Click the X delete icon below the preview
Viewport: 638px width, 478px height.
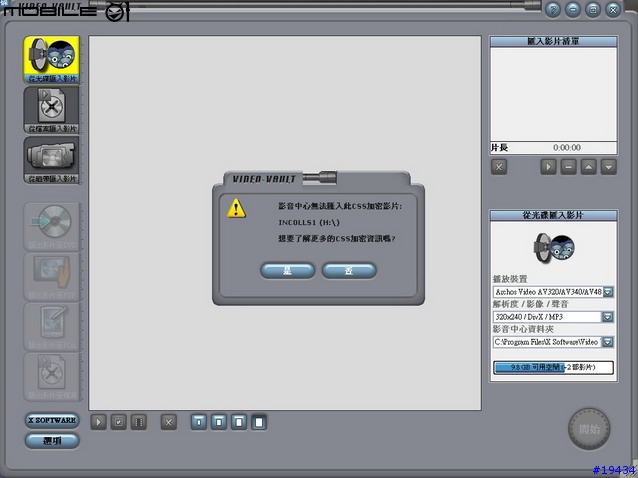[x=168, y=422]
